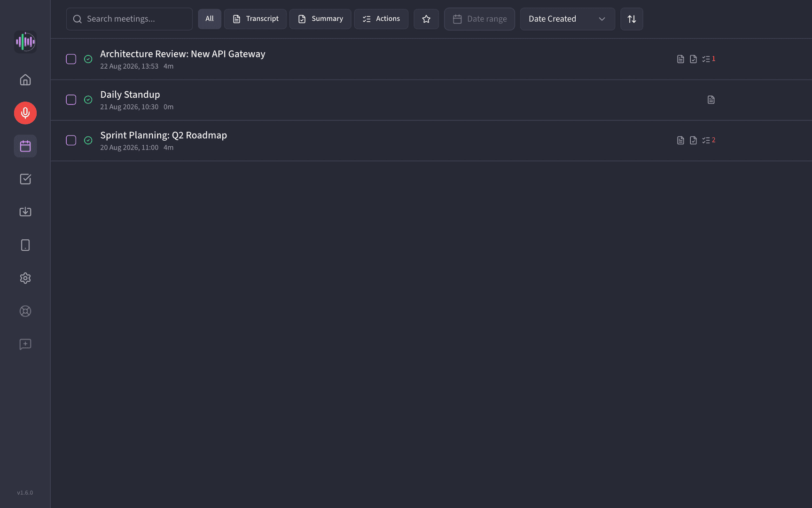The width and height of the screenshot is (812, 508).
Task: Open summary icon for Sprint Planning meeting
Action: [693, 140]
